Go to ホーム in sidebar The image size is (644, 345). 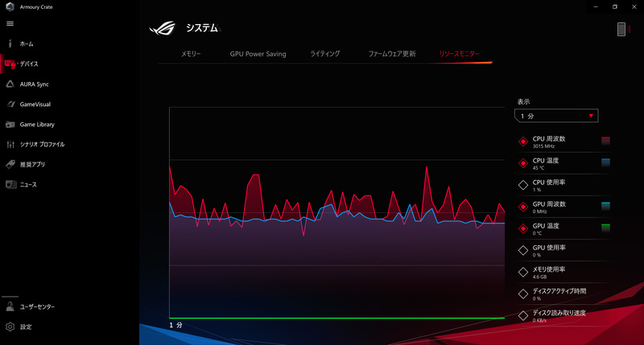(x=27, y=44)
